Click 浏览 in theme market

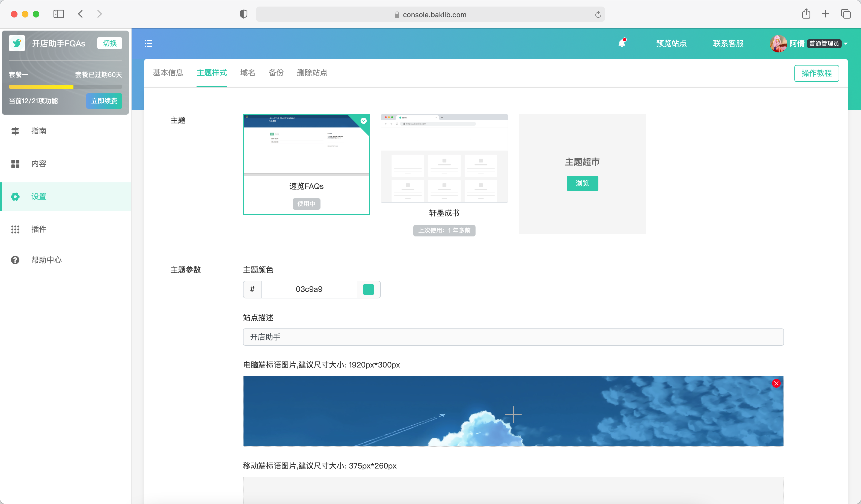click(x=582, y=183)
